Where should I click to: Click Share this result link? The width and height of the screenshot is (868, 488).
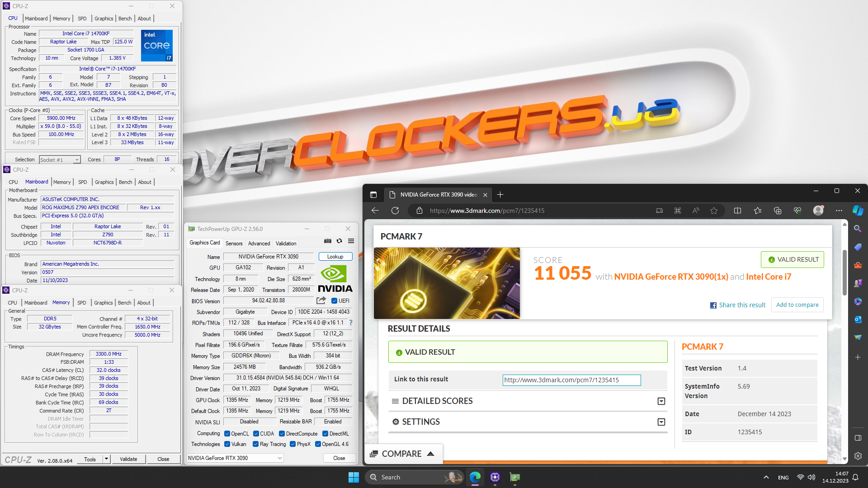[738, 305]
